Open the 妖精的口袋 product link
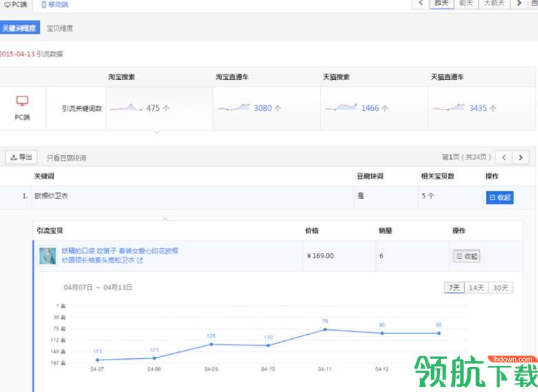The width and height of the screenshot is (538, 392). pyautogui.click(x=120, y=256)
